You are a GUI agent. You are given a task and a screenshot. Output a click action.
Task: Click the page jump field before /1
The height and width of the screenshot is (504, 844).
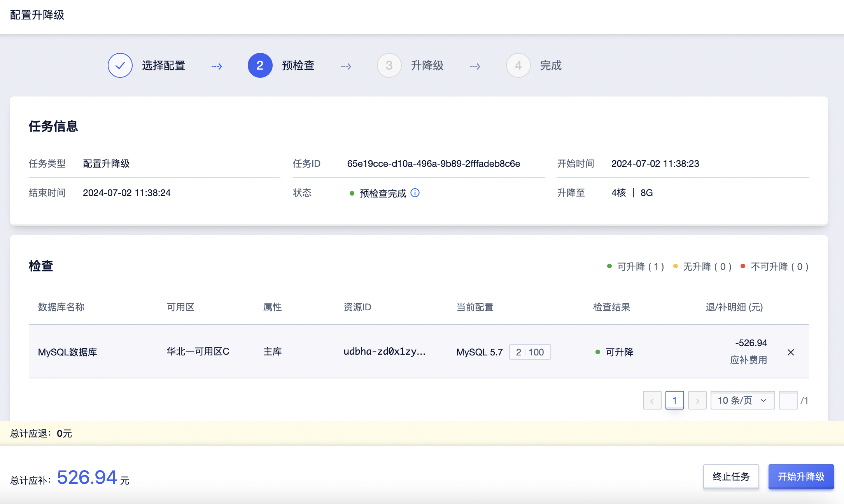click(788, 400)
